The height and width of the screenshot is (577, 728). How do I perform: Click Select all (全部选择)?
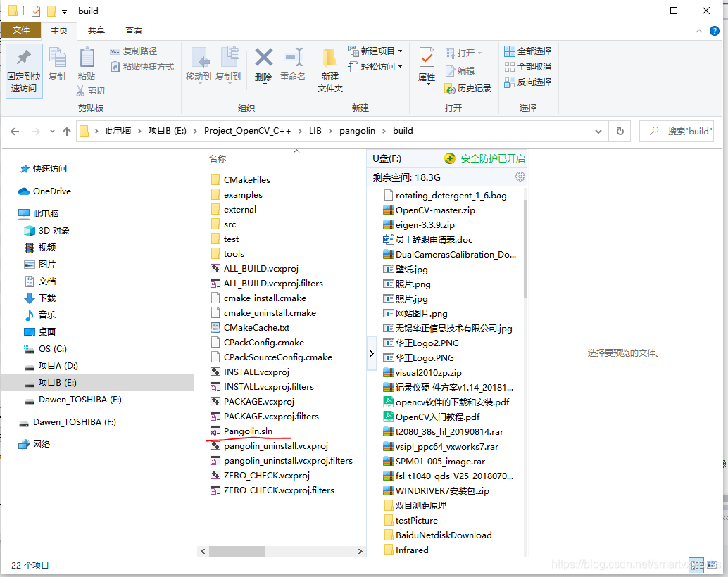[528, 51]
